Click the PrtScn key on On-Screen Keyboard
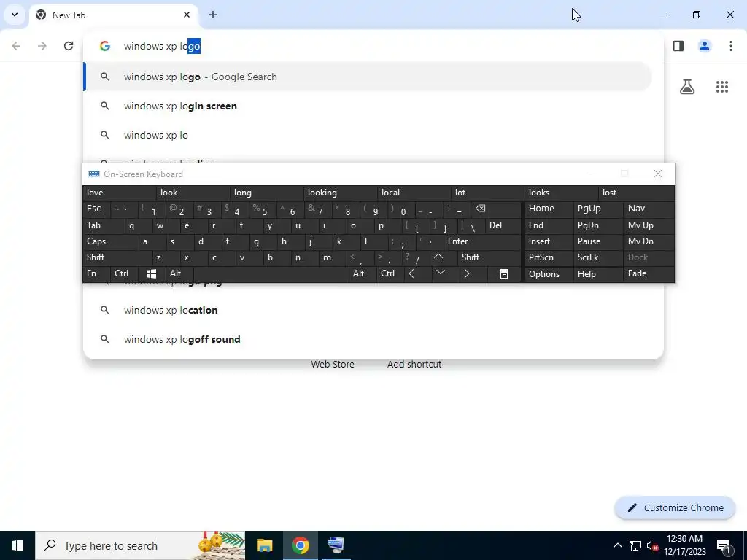The height and width of the screenshot is (560, 747). (549, 257)
